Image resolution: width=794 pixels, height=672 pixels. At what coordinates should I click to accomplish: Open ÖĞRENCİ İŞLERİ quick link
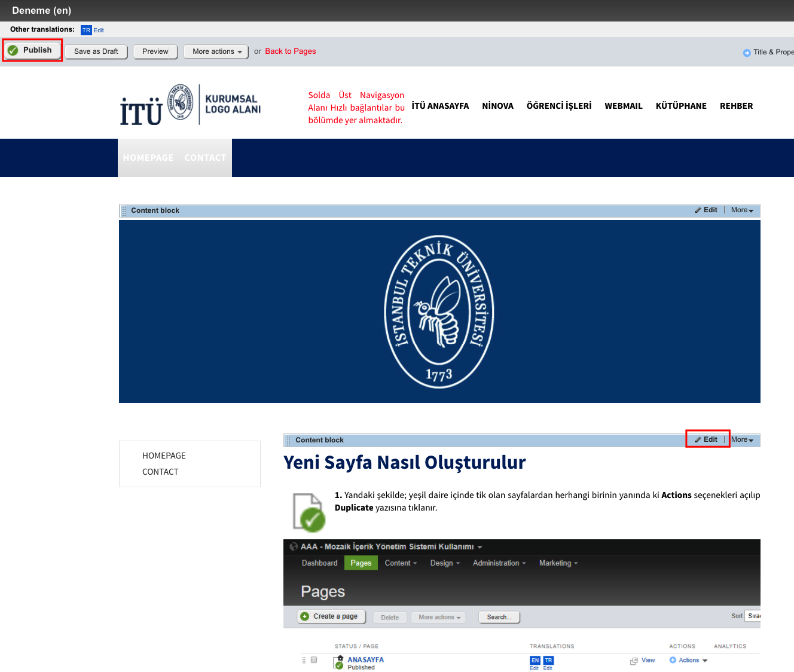point(559,106)
